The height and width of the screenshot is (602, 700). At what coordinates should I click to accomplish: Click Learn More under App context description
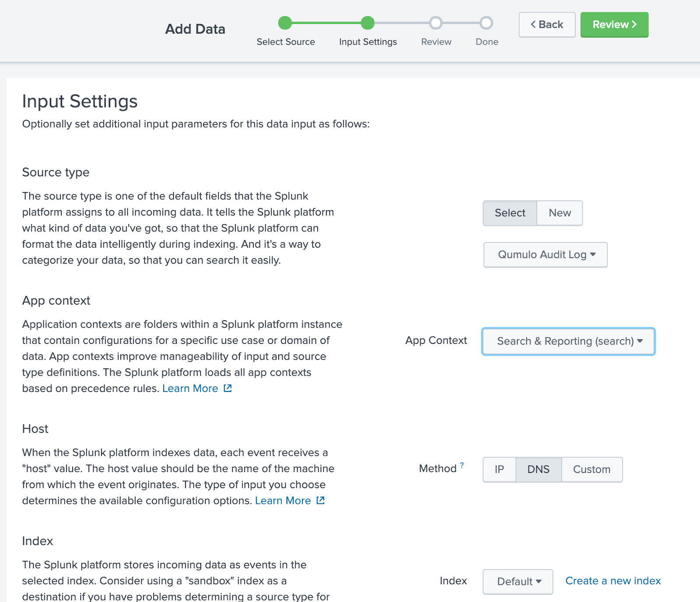(x=191, y=388)
